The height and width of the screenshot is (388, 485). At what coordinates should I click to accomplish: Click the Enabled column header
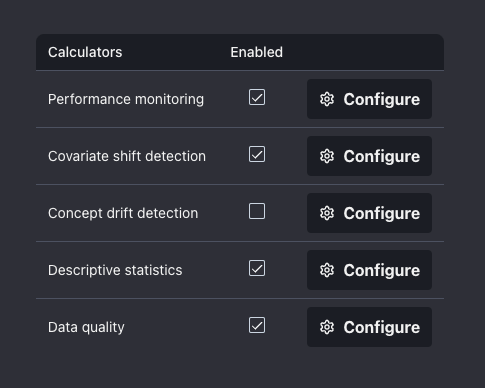[257, 52]
